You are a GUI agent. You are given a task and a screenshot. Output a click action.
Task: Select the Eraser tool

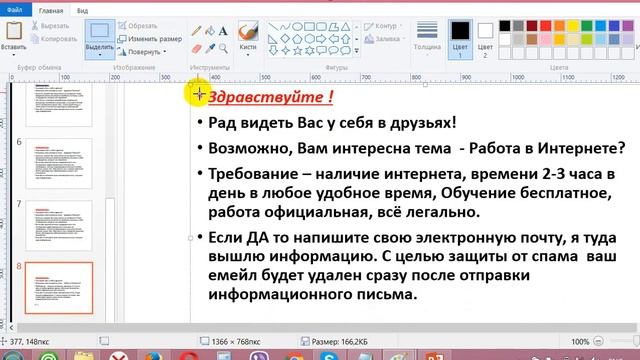(x=196, y=49)
